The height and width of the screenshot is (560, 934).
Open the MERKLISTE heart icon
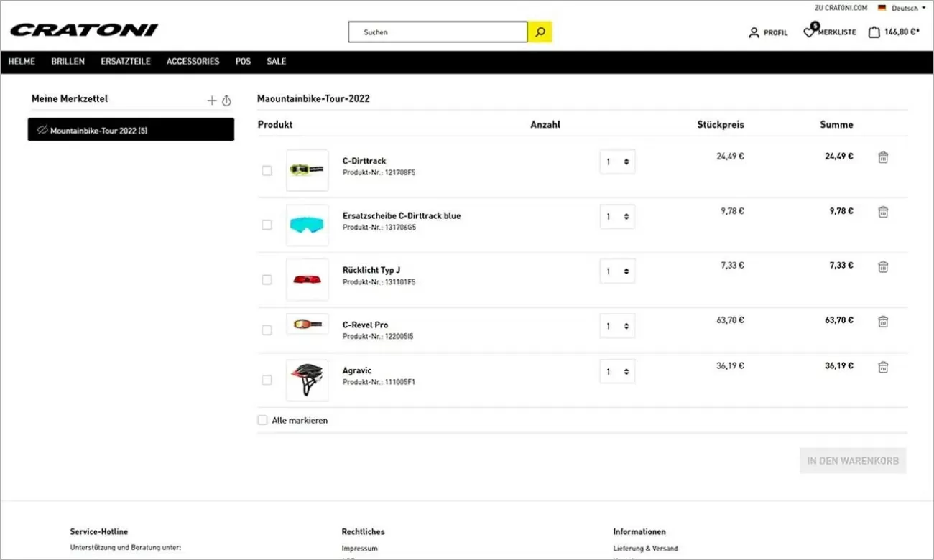coord(810,32)
